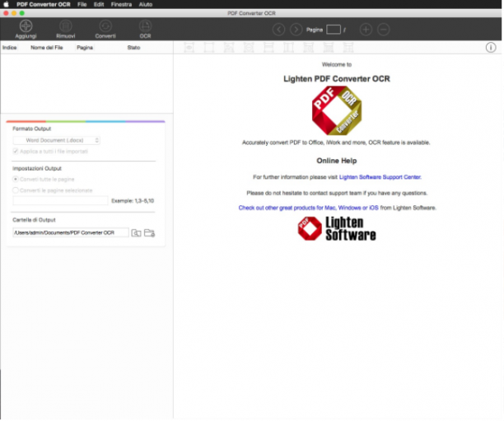Open the info circle icon
This screenshot has height=421, width=504.
491,48
